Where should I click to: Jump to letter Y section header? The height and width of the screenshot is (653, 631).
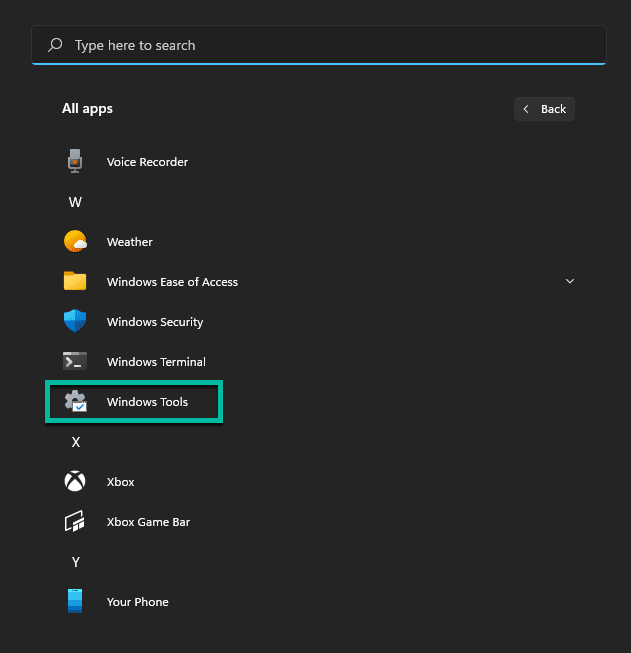75,562
